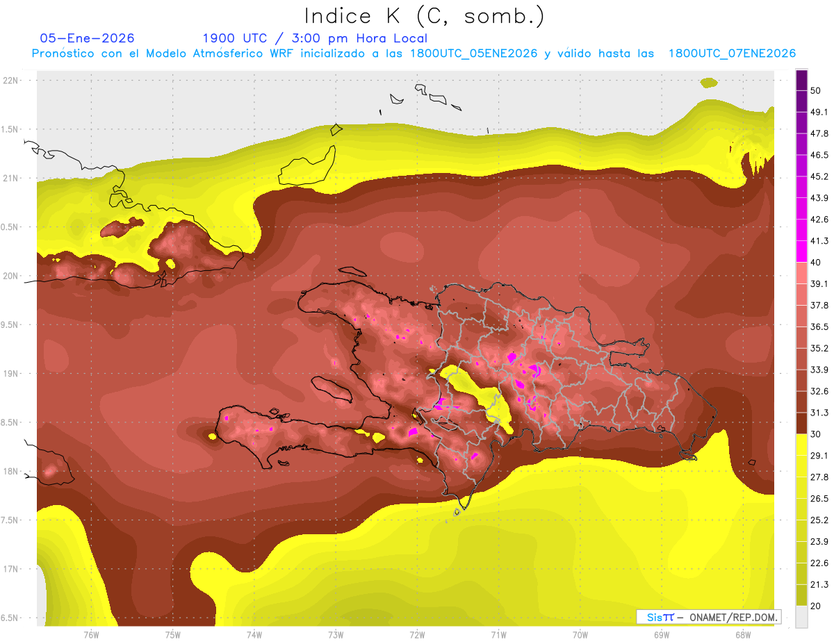Click the 72W longitude axis label
The image size is (834, 644).
[x=417, y=634]
